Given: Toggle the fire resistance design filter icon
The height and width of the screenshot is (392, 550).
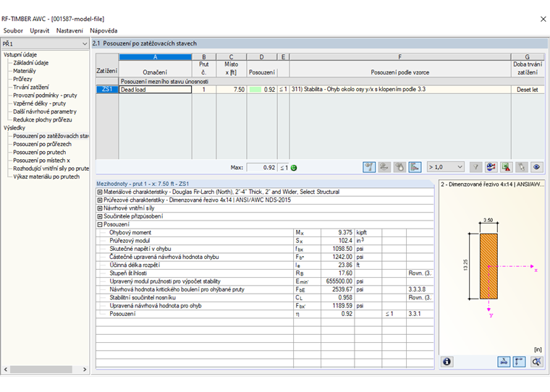Looking at the screenshot, I should [399, 167].
